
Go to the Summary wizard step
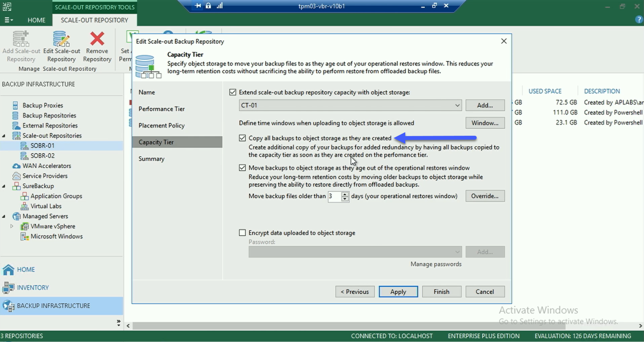pyautogui.click(x=151, y=159)
